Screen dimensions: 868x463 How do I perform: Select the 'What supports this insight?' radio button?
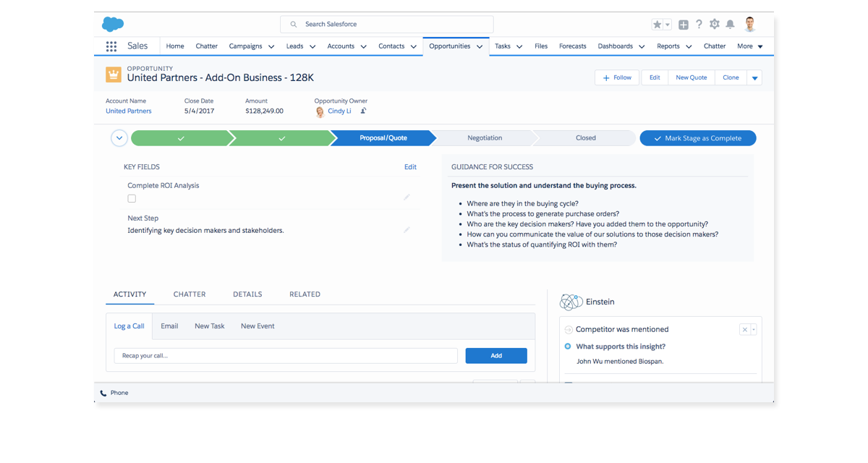pyautogui.click(x=568, y=347)
